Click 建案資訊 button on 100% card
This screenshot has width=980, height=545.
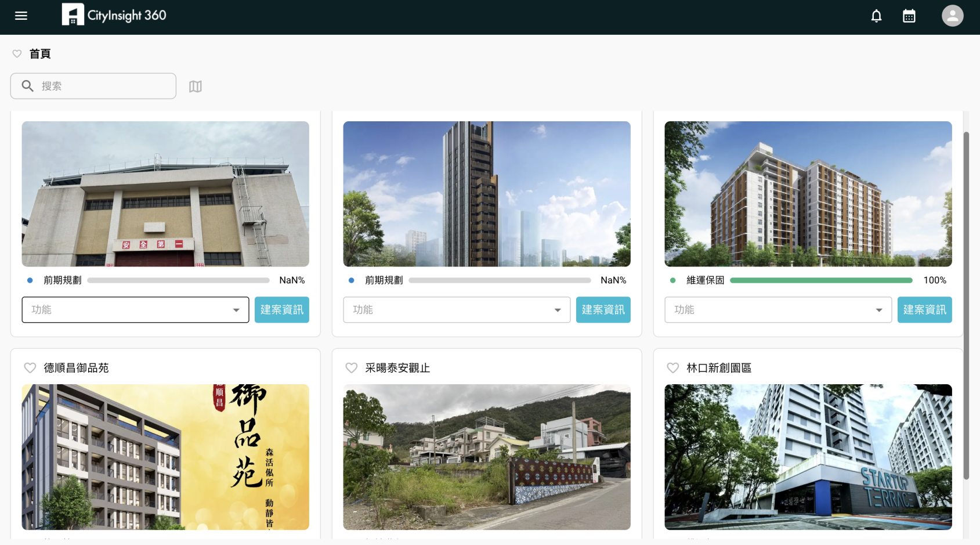click(924, 310)
